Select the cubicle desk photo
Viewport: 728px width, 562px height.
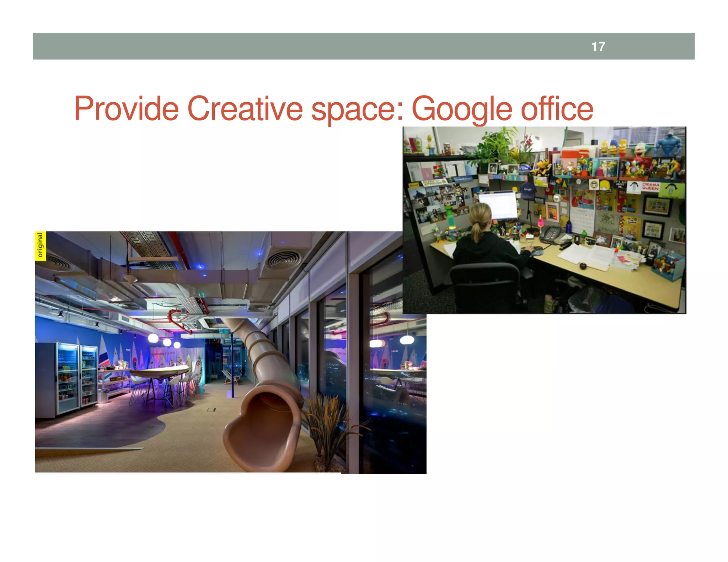tap(544, 220)
